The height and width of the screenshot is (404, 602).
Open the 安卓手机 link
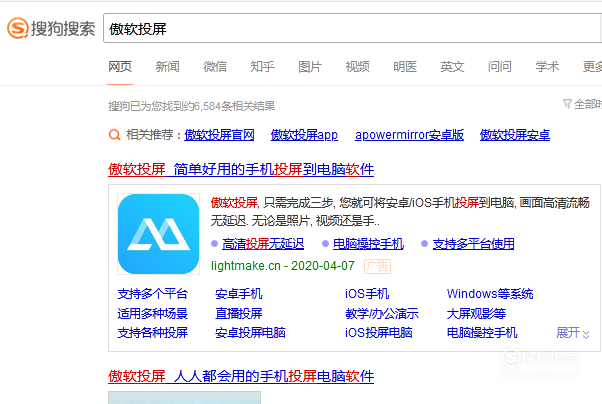click(238, 294)
